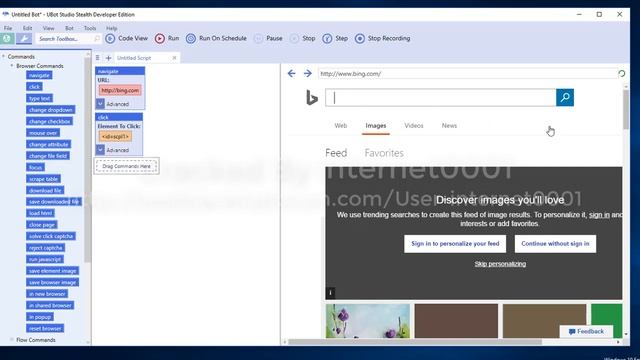The image size is (640, 360).
Task: Select the change checkbox command
Action: point(50,121)
